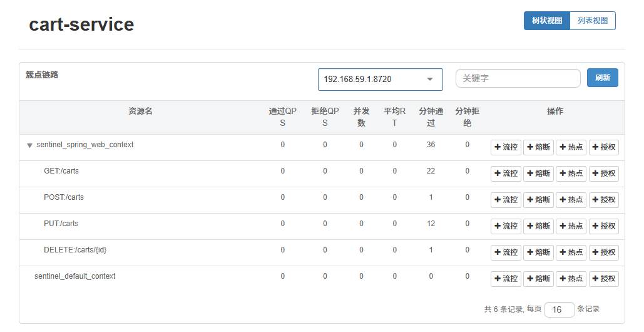Screen dimensions: 644x332
Task: Add 流控 rule for sentinel_spring_web_context
Action: tap(506, 147)
